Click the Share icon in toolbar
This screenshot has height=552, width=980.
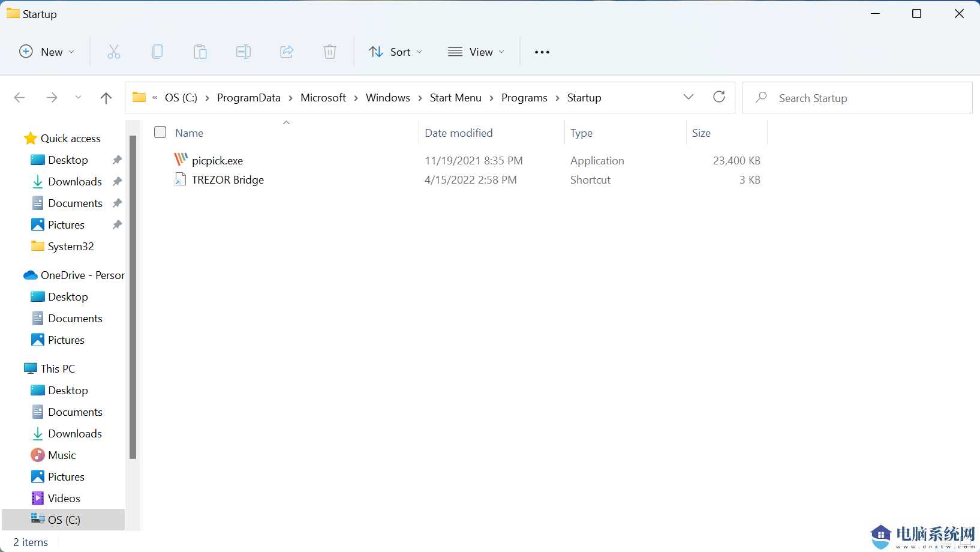(287, 52)
